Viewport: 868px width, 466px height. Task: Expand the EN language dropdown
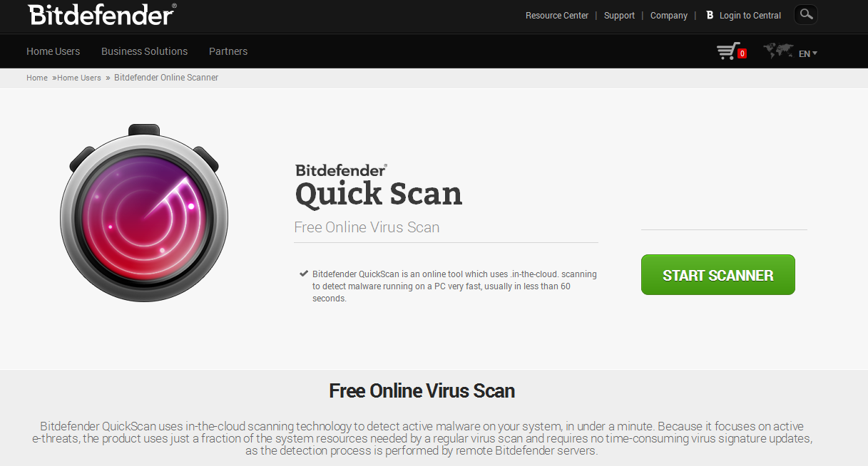click(808, 53)
